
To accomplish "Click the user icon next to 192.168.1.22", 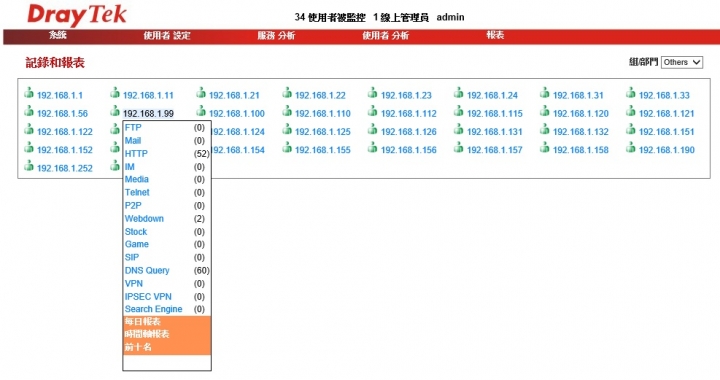I will 287,93.
